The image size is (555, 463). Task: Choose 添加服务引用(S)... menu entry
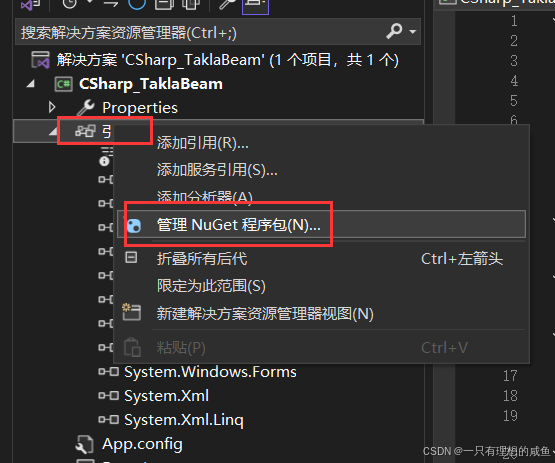click(217, 170)
